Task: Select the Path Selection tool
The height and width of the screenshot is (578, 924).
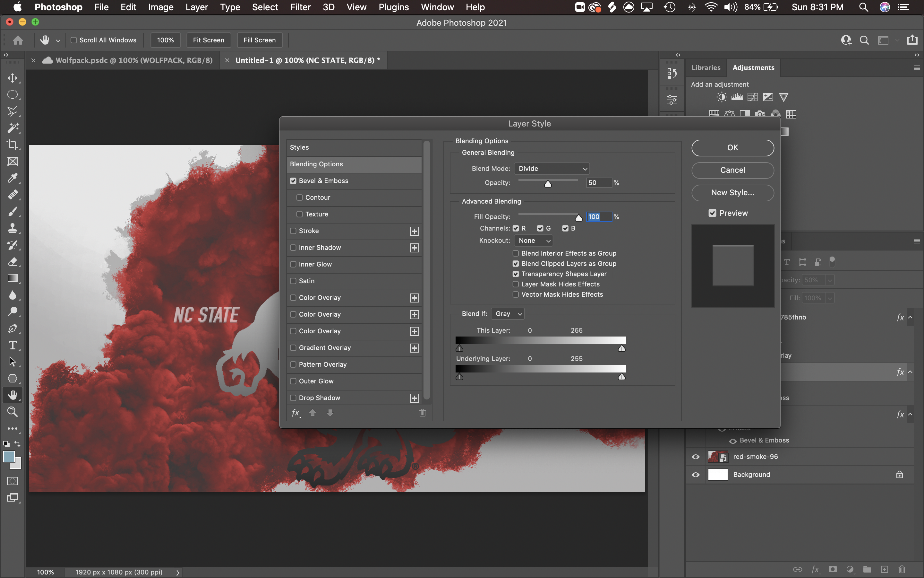Action: [13, 362]
